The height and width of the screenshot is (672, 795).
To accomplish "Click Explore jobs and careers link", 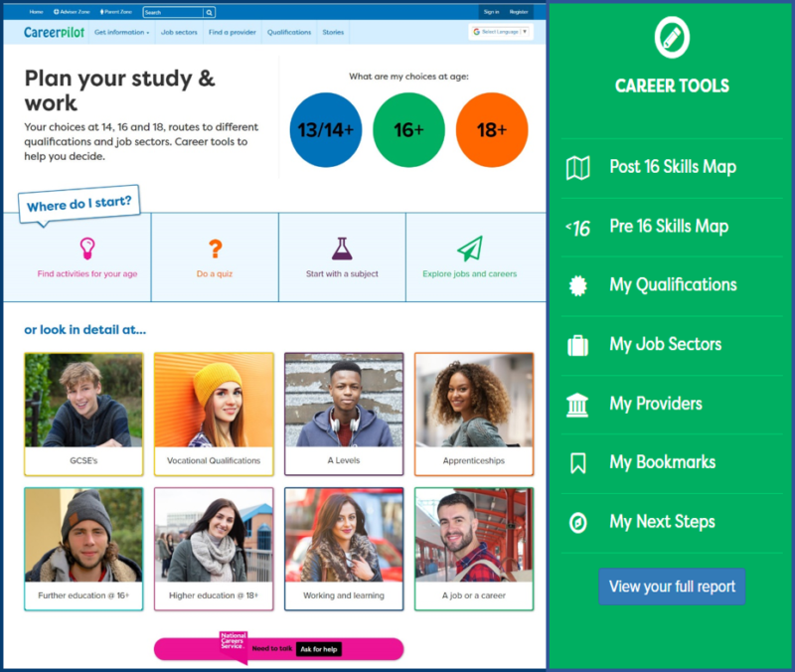I will click(470, 274).
